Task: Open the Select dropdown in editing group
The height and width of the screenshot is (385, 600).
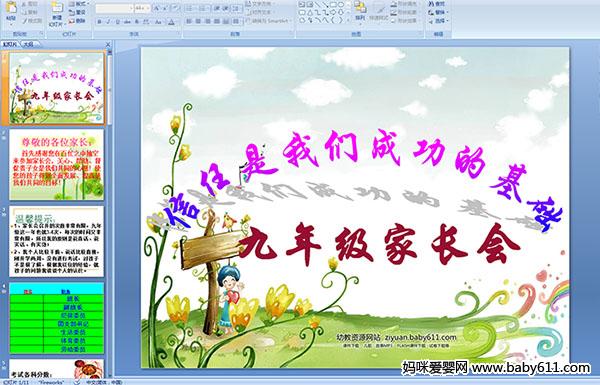Action: (x=439, y=21)
